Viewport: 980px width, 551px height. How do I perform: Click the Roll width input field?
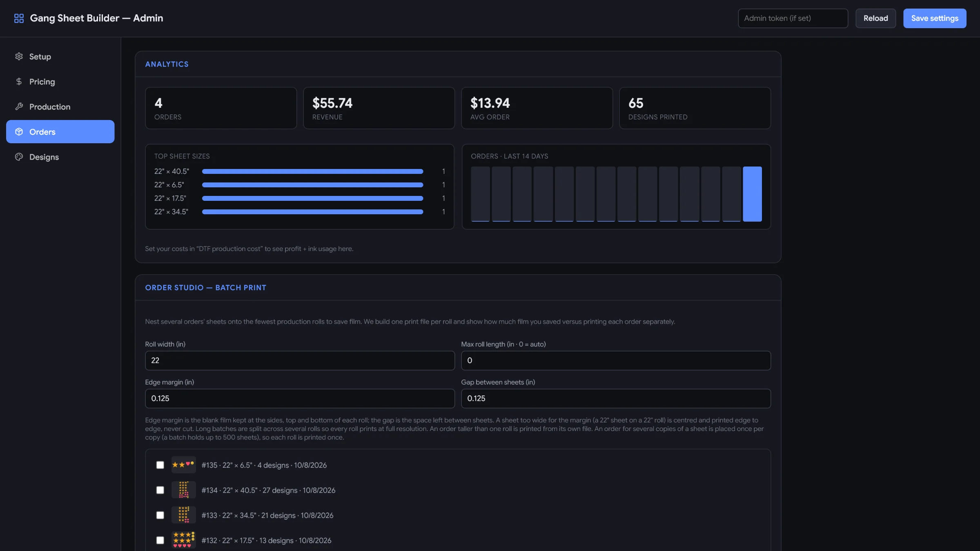click(x=300, y=360)
